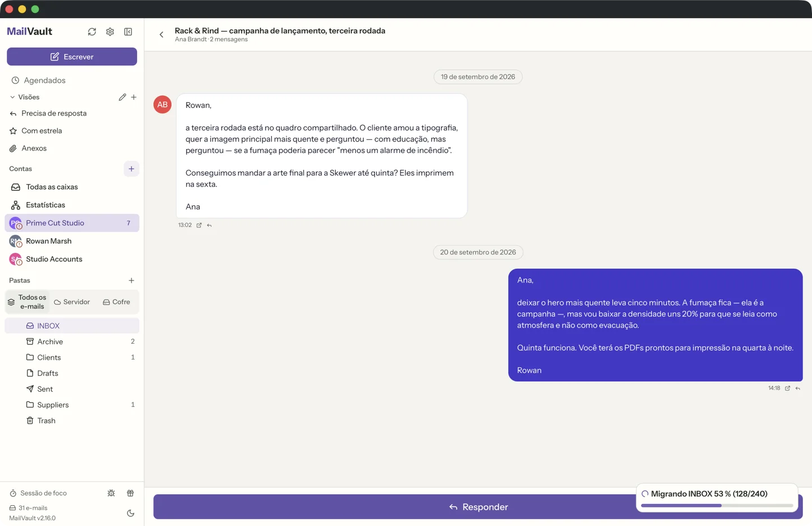Click the AB sender avatar
812x526 pixels.
pyautogui.click(x=162, y=104)
